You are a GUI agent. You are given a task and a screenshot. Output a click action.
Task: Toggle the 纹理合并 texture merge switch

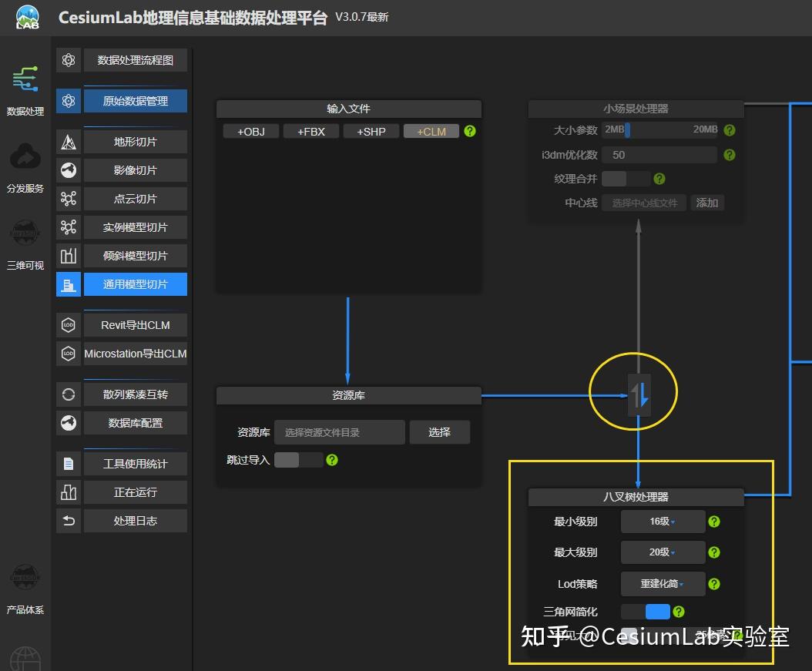(629, 178)
